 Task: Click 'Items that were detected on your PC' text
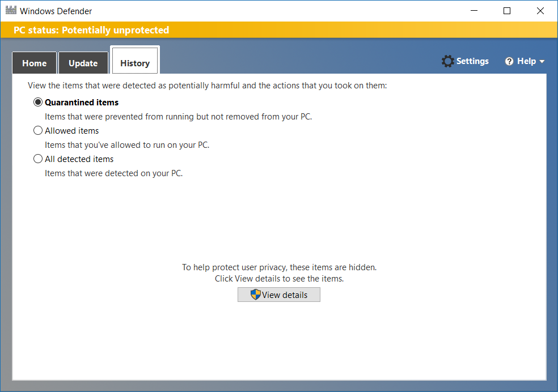pos(113,173)
